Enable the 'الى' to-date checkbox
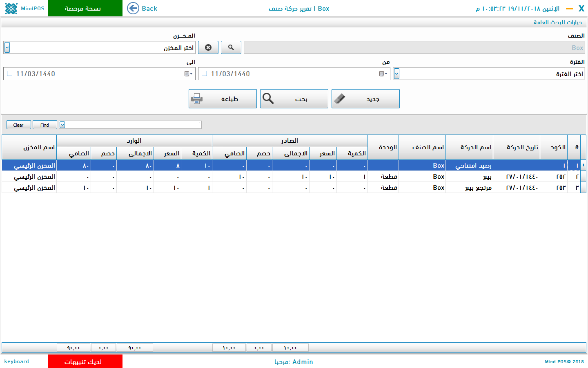 pyautogui.click(x=10, y=74)
